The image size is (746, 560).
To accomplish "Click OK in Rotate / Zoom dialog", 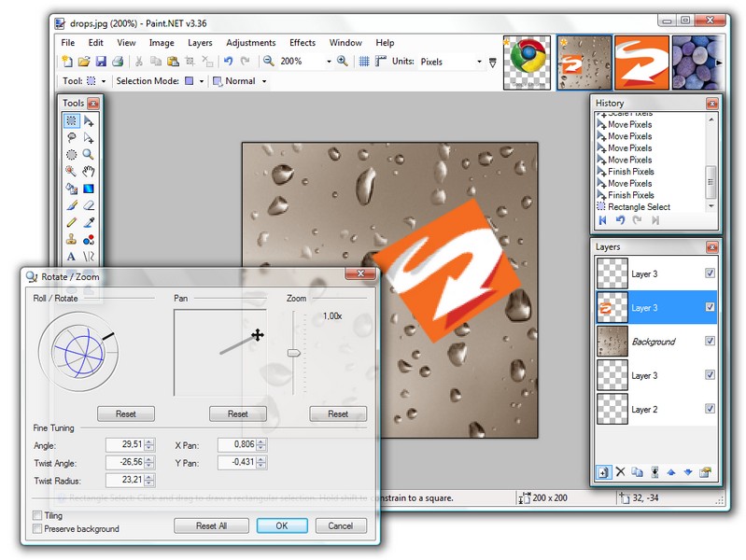I will [x=282, y=525].
